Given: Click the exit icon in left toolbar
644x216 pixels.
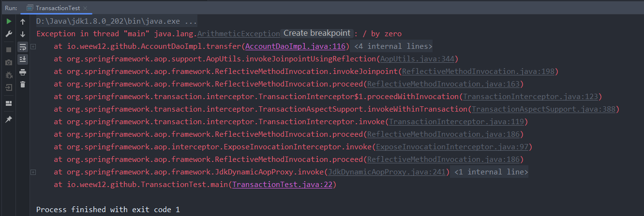Looking at the screenshot, I should (8, 87).
